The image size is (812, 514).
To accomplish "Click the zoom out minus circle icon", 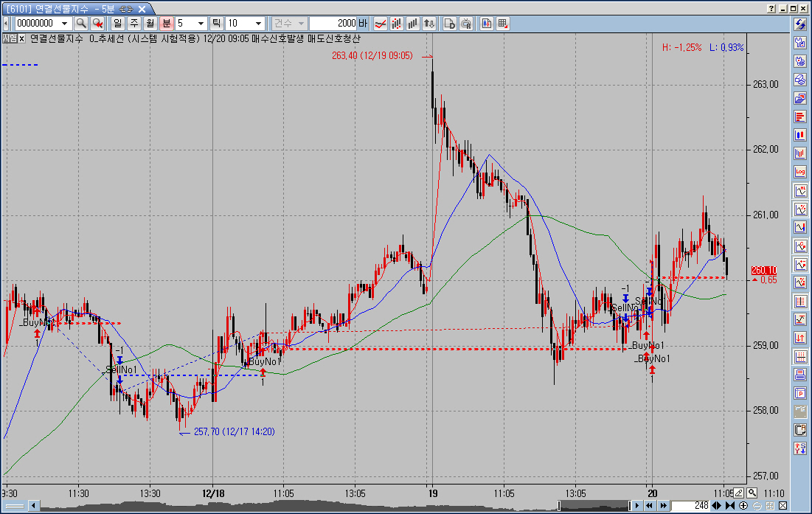I will (757, 506).
